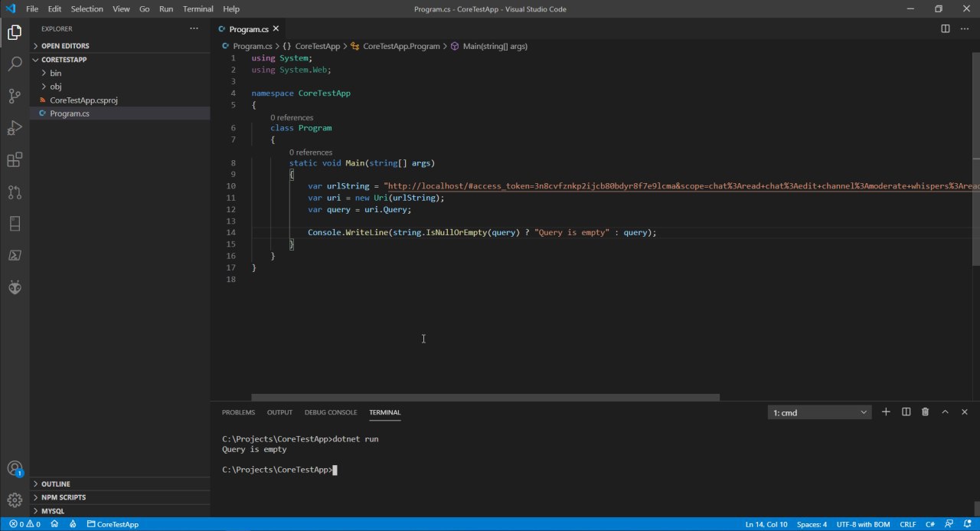Click the editor horizontal scrollbar thumb
The image size is (980, 531).
[485, 398]
